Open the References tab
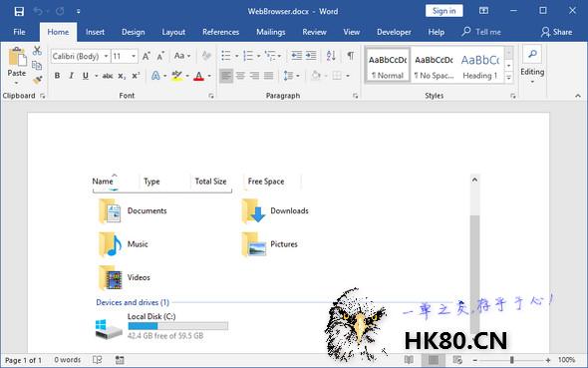Screen dimensions: 588x368 coord(220,32)
